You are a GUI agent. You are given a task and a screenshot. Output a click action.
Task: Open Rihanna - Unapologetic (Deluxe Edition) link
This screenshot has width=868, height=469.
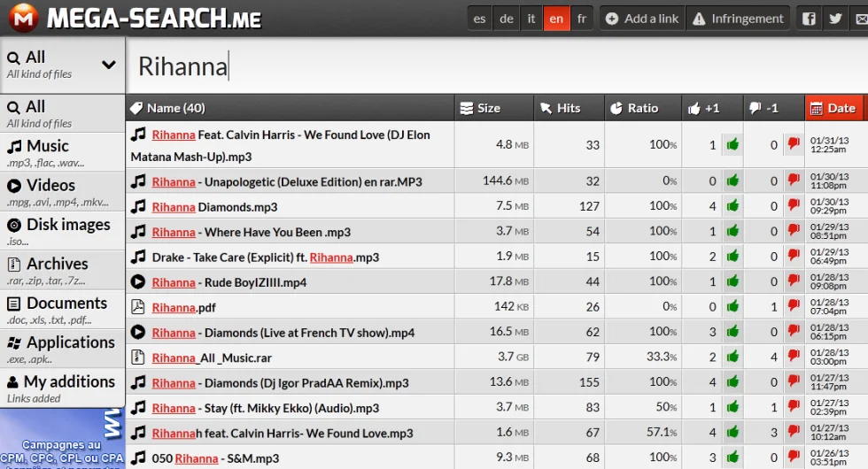(x=287, y=182)
